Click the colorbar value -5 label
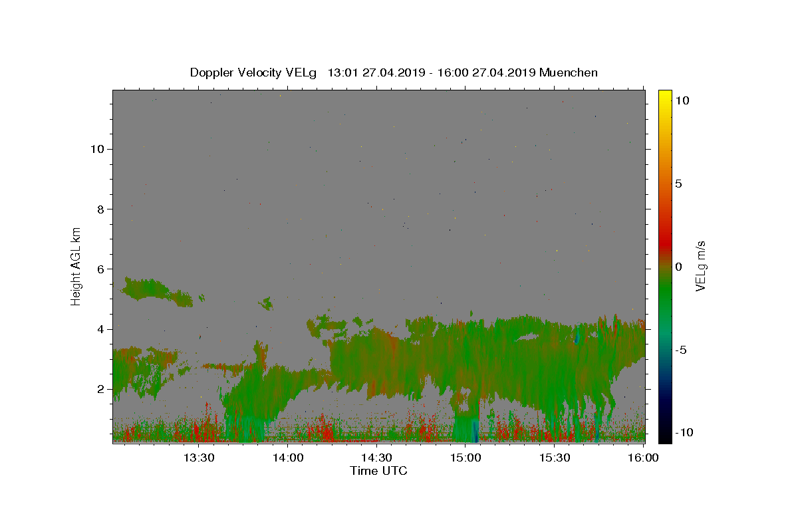This screenshot has width=798, height=532. [680, 350]
